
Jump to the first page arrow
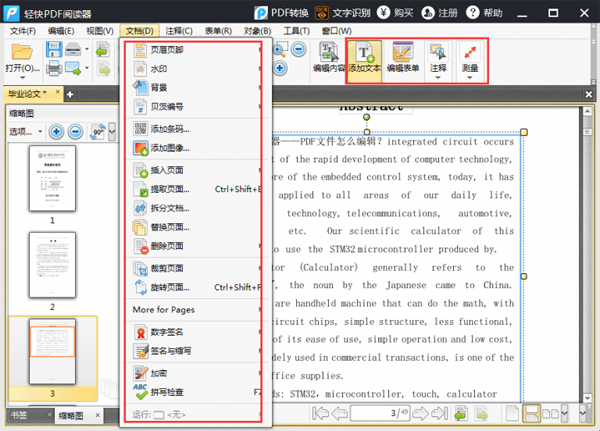click(320, 413)
